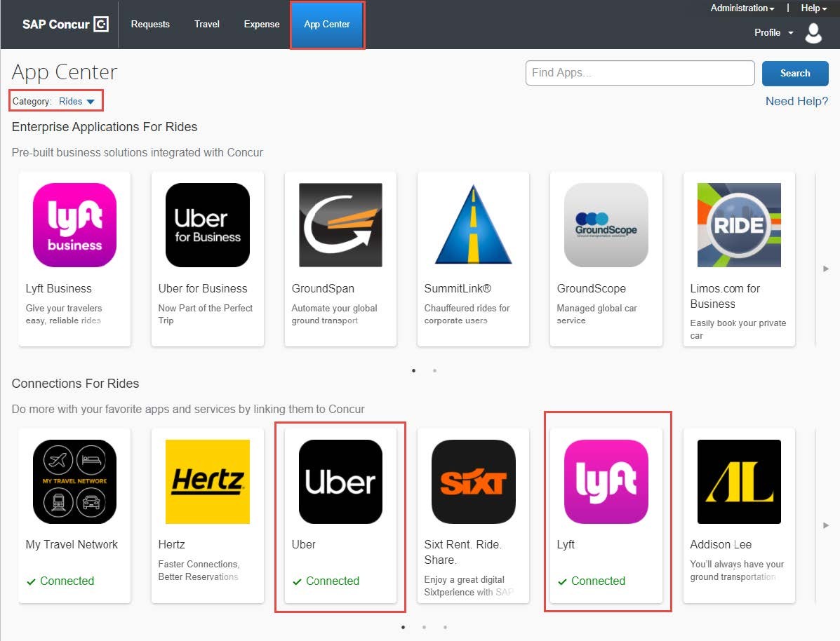Show next enterprise applications with right arrow

[x=826, y=269]
